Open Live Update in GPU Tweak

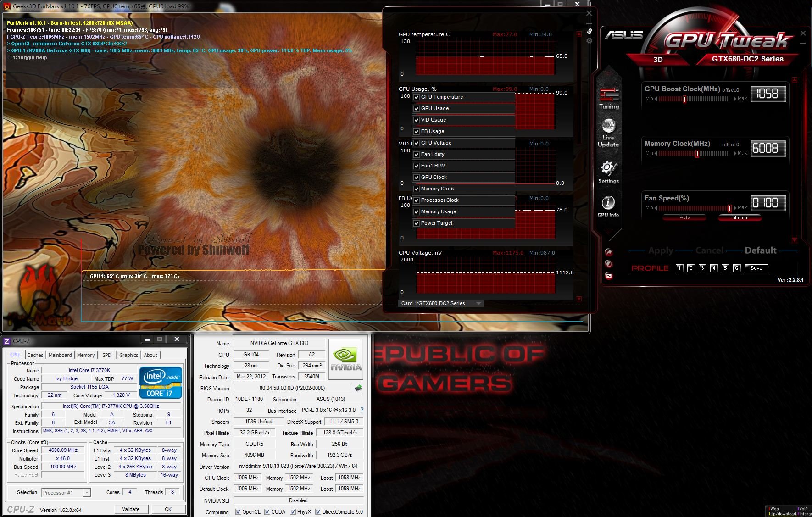(x=608, y=133)
